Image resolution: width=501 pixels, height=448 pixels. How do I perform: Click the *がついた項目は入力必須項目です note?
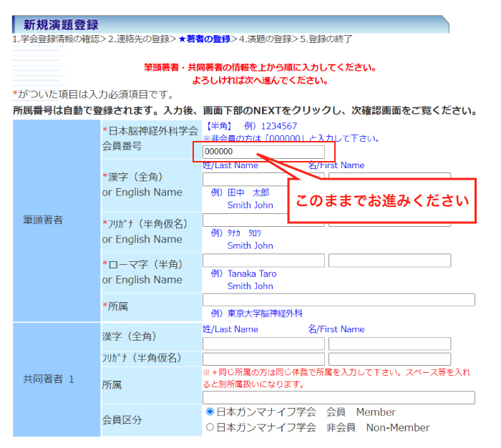pos(92,94)
